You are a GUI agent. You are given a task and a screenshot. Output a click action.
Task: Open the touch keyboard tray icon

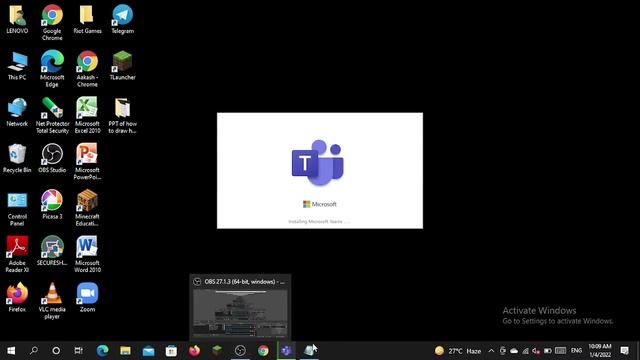point(560,351)
